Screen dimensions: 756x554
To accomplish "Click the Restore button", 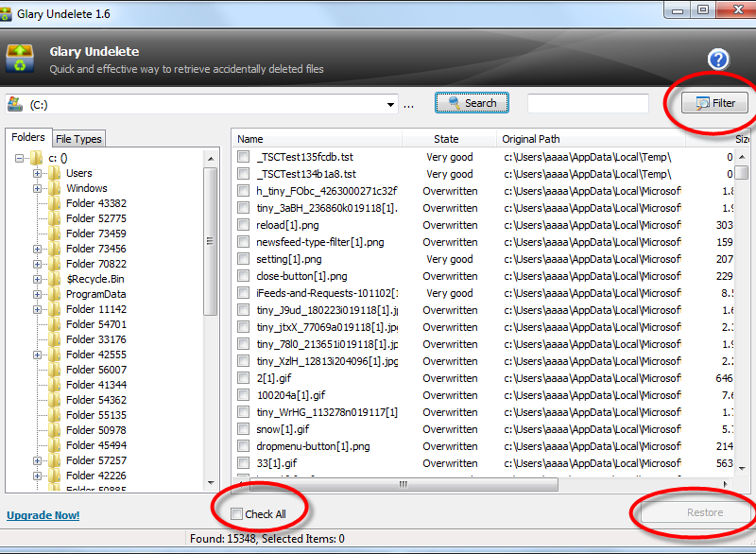I will click(696, 512).
